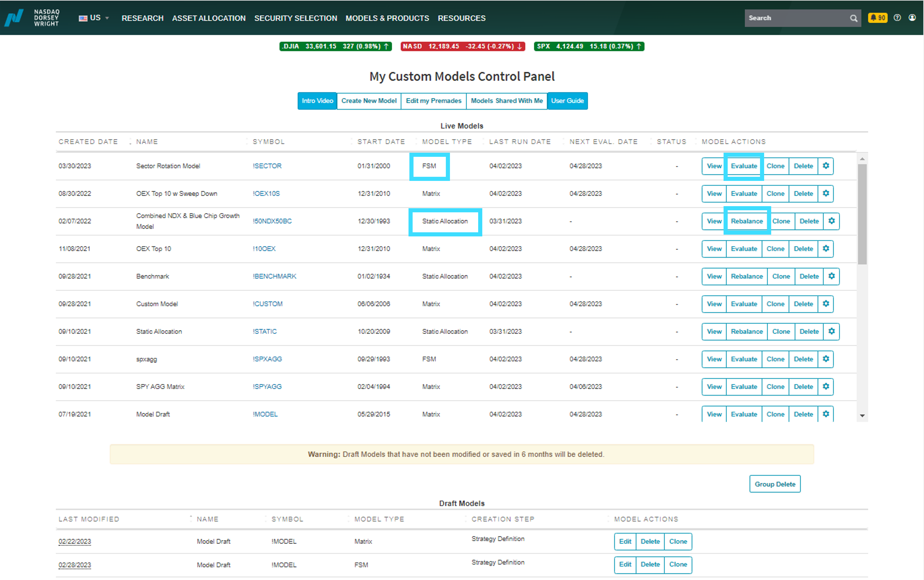
Task: Open the !SECTOR symbol link
Action: click(267, 166)
